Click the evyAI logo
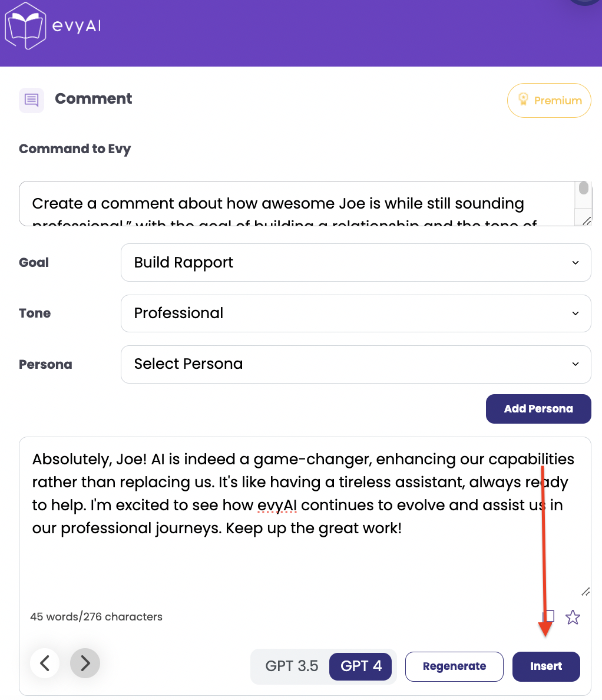This screenshot has width=602, height=700. (x=53, y=25)
